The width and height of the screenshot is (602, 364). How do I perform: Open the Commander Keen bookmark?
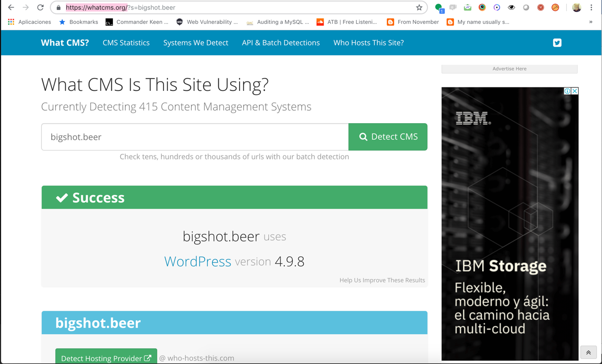coord(137,22)
